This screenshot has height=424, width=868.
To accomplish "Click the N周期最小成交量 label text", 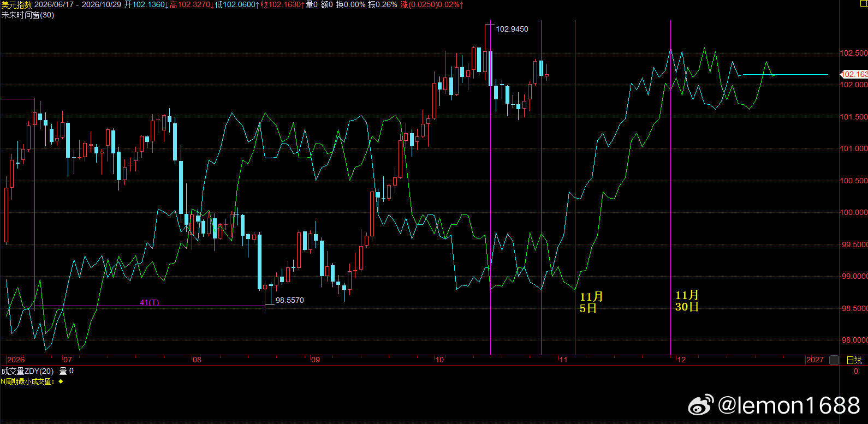I will pos(27,381).
